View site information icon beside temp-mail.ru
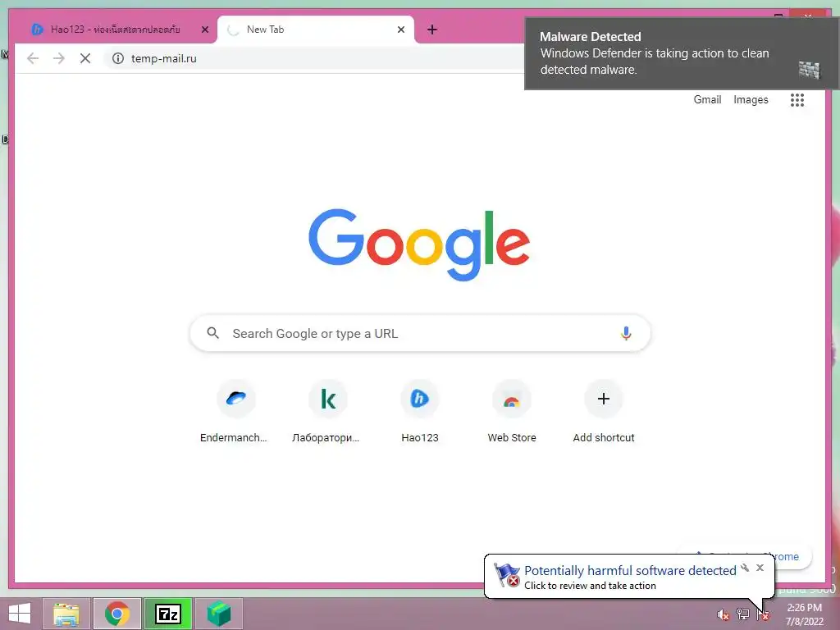This screenshot has width=840, height=630. click(x=118, y=58)
